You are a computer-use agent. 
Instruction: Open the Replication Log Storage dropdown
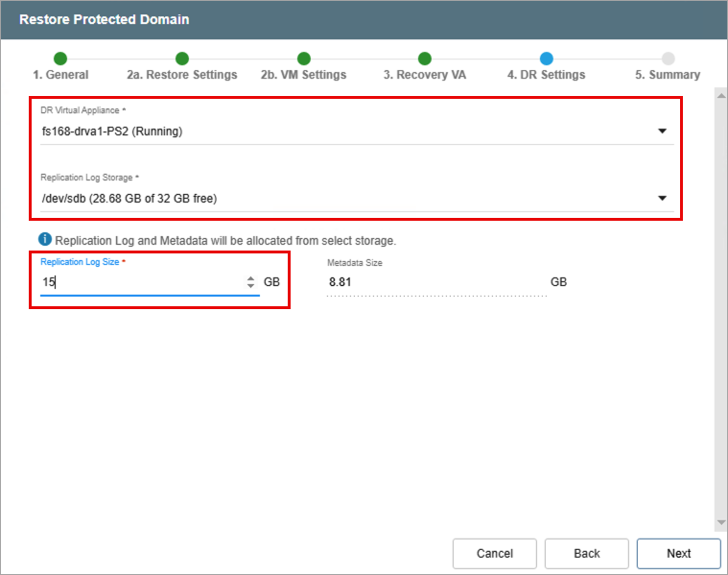[662, 199]
